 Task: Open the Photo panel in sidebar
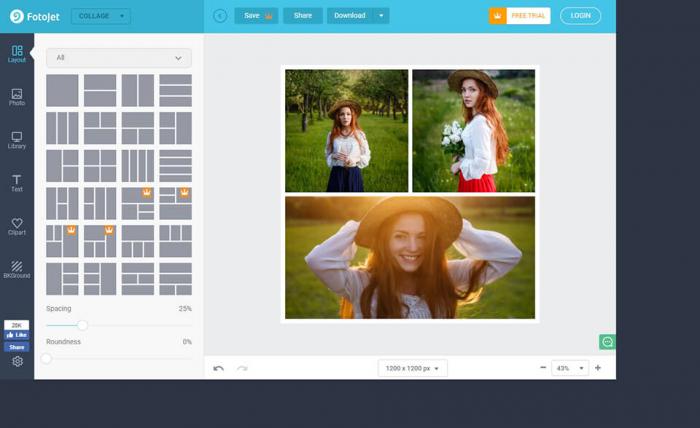[17, 97]
